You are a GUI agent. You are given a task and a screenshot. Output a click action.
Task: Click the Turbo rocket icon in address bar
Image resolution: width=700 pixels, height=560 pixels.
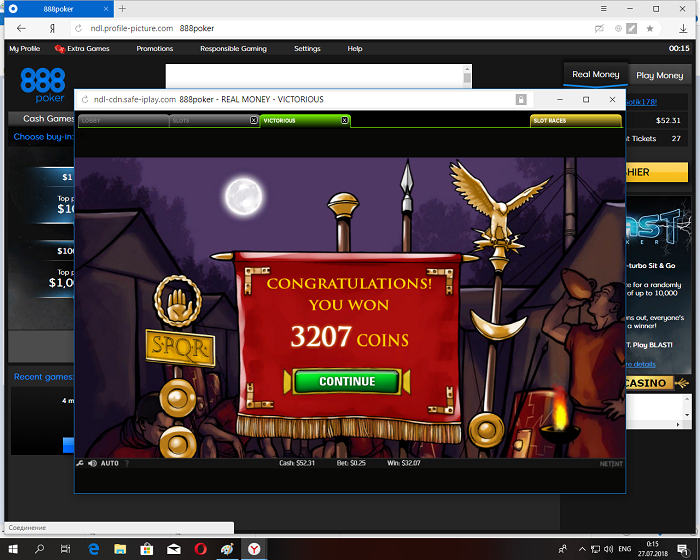tap(632, 29)
